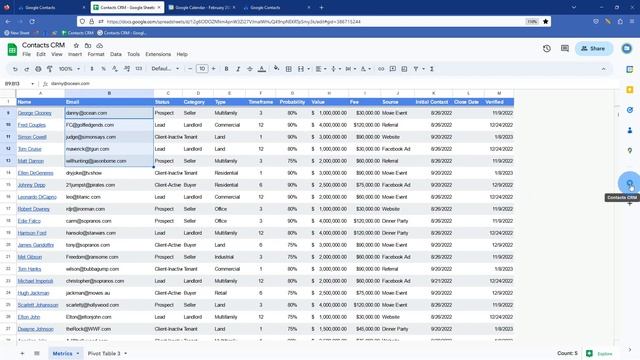
Task: Open the Edit menu
Action: tap(41, 54)
